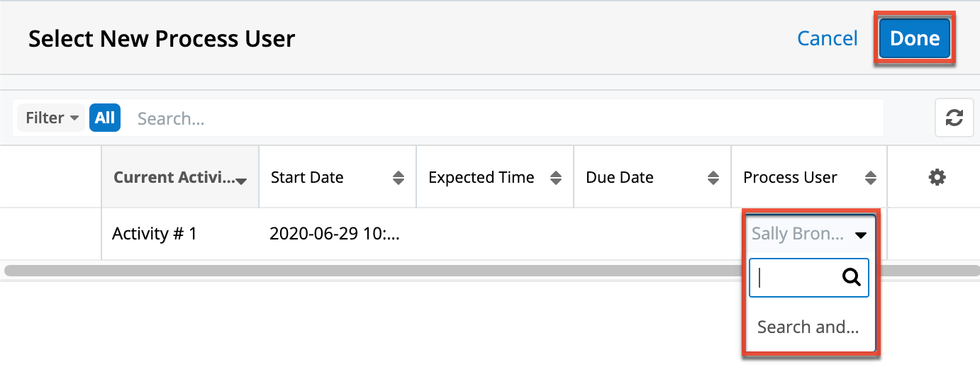The height and width of the screenshot is (367, 980).
Task: Select the All filter tag
Action: (105, 118)
